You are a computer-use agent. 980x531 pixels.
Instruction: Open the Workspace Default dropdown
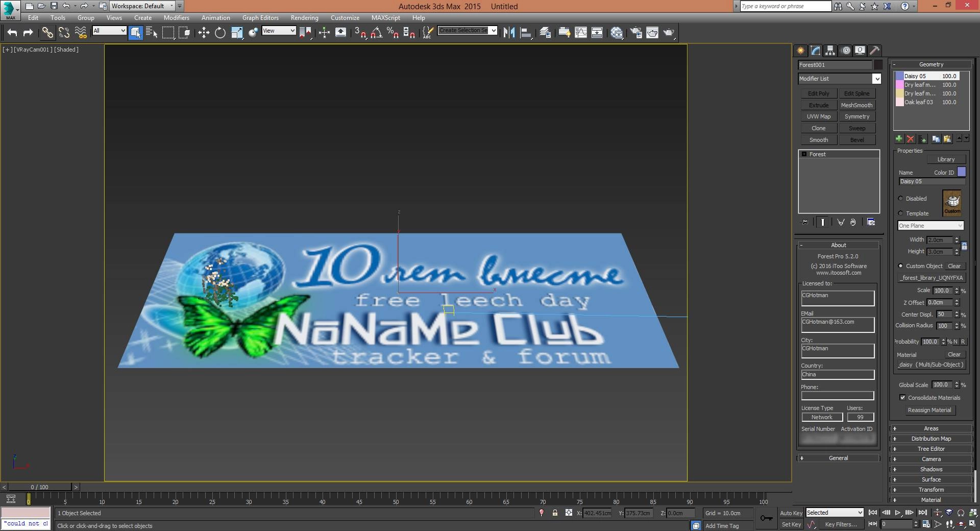(x=142, y=6)
